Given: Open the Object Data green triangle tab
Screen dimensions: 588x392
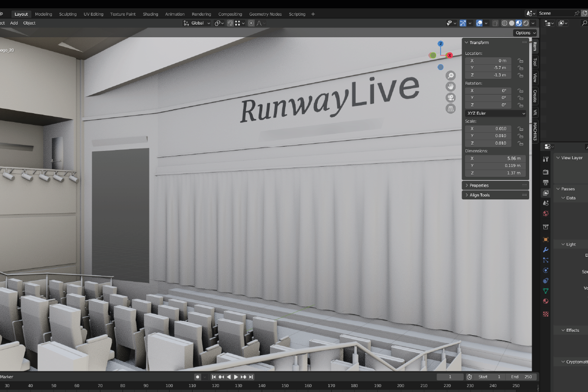Looking at the screenshot, I should 546,291.
